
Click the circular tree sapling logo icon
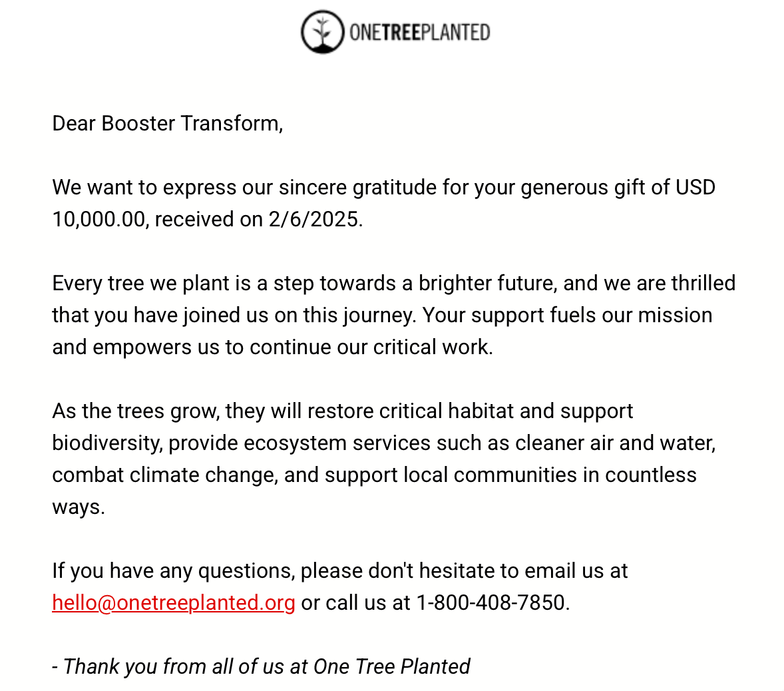tap(323, 31)
